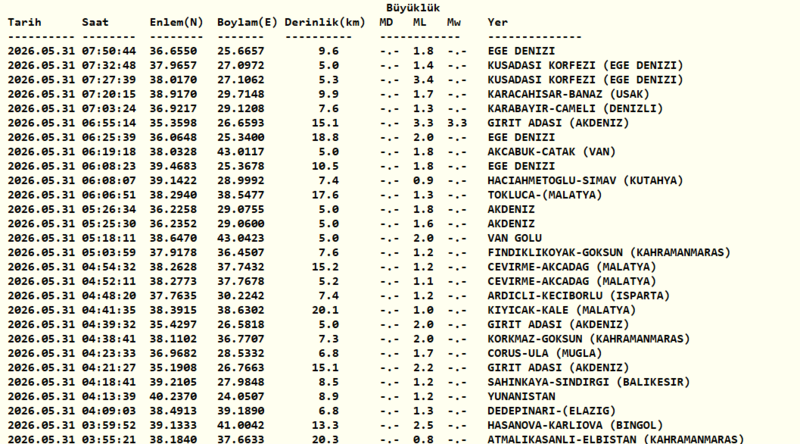Click longitude 29.0600
Viewport: 800px width, 444px height.
click(241, 224)
